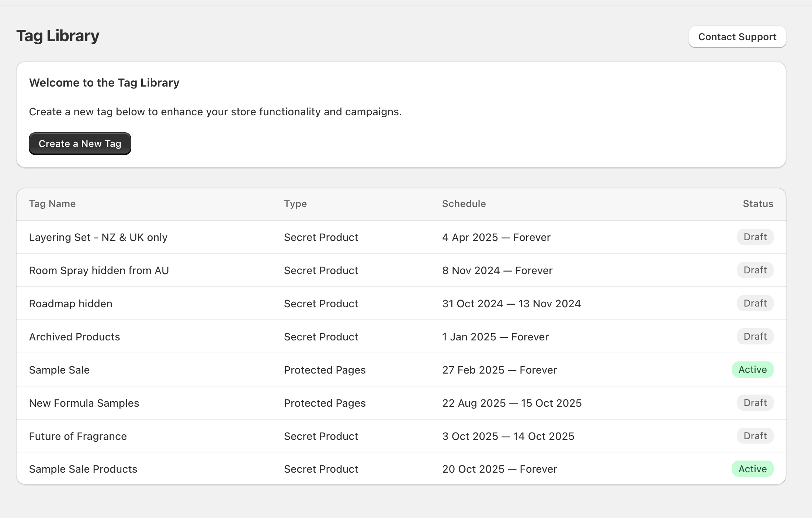Click the Active badge for Sample Sale
812x518 pixels.
(752, 370)
